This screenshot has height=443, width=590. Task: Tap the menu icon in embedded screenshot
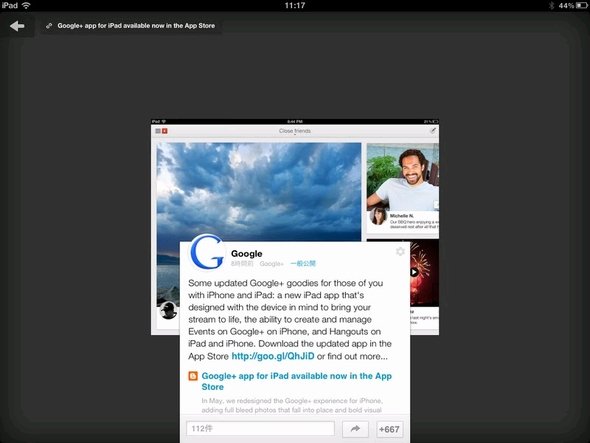point(158,131)
